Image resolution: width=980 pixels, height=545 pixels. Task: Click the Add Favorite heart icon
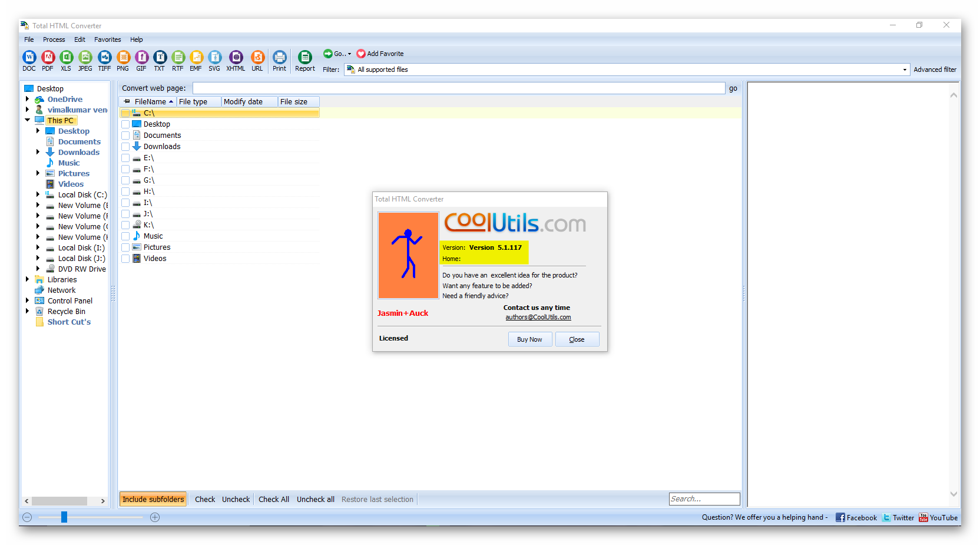tap(361, 54)
